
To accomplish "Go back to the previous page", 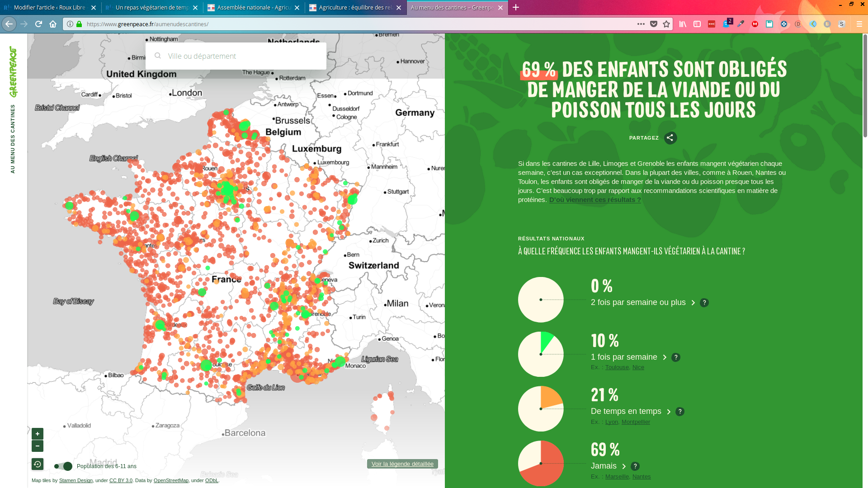I will [9, 24].
